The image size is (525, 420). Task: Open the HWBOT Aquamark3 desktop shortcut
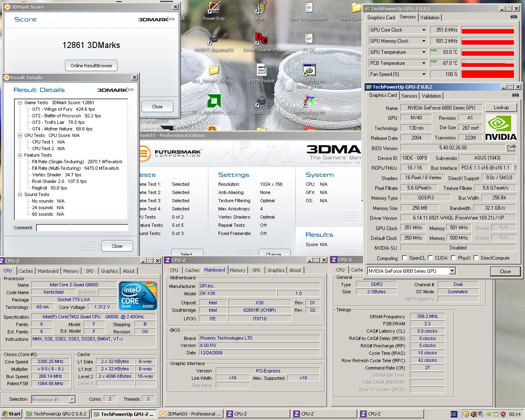click(213, 40)
